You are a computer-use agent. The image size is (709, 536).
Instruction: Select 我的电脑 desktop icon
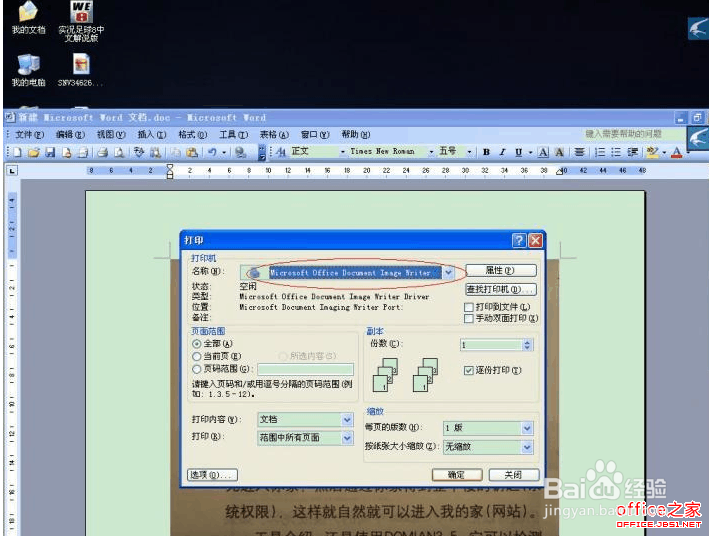pos(28,70)
